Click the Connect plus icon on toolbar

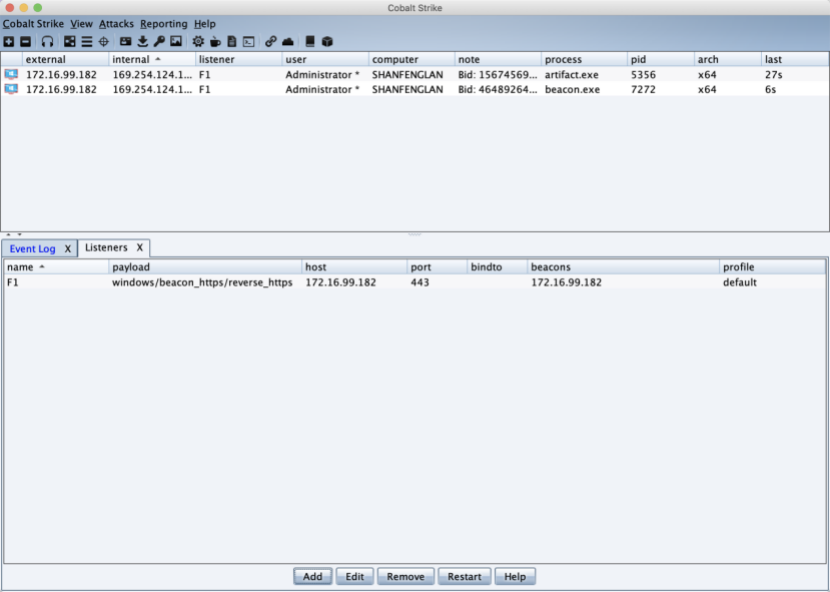(9, 41)
